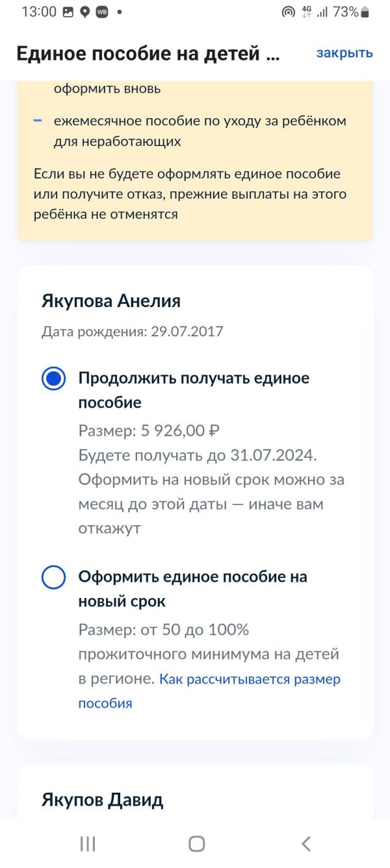390x868 pixels.
Task: Tap the Android back navigation icon
Action: pyautogui.click(x=306, y=843)
